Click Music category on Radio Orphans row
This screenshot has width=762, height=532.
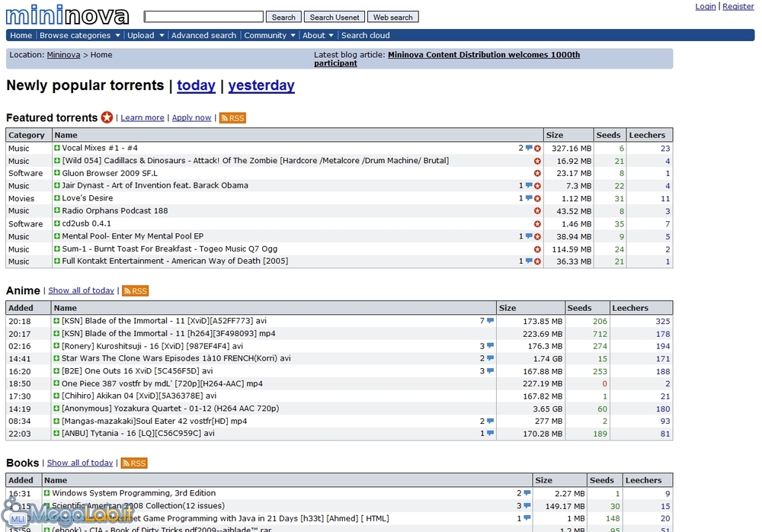(18, 211)
